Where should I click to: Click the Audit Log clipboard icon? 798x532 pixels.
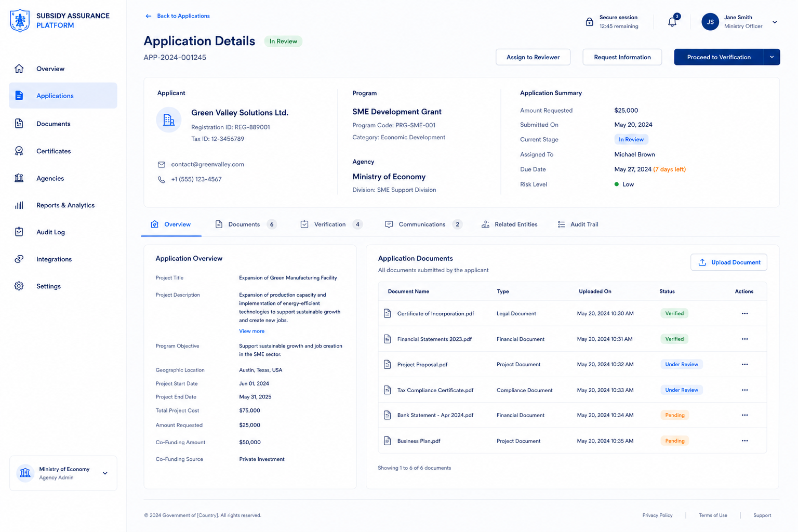click(19, 232)
